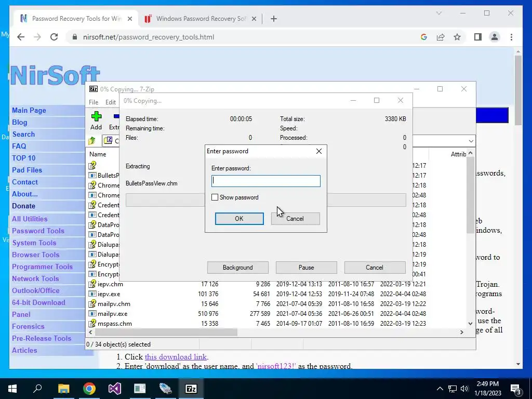Open taskbar Search magnifier
This screenshot has height=399, width=532.
(x=37, y=389)
